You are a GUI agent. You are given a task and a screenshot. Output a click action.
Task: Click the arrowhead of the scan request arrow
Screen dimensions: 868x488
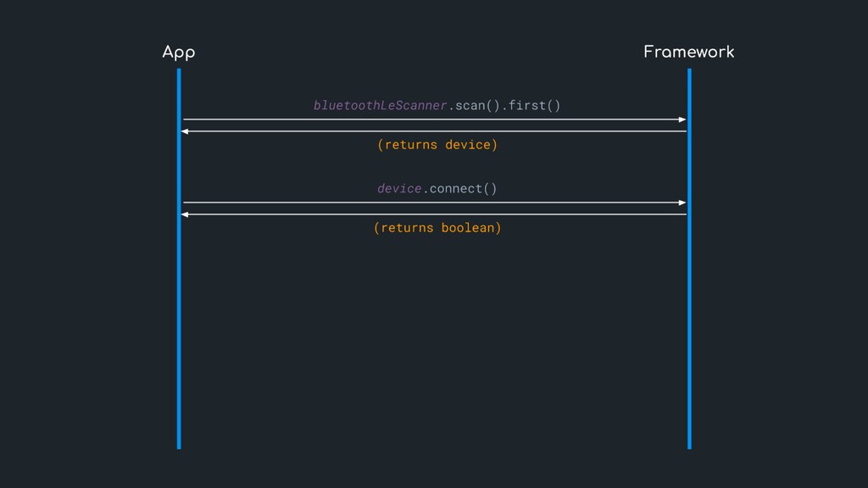click(x=682, y=119)
